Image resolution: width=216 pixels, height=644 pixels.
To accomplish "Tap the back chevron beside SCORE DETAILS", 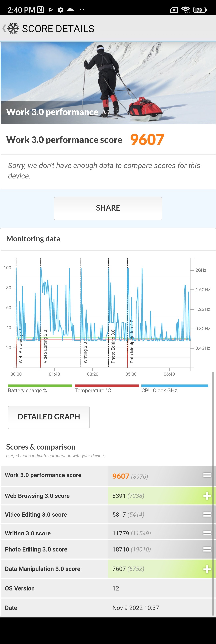I will [x=4, y=28].
